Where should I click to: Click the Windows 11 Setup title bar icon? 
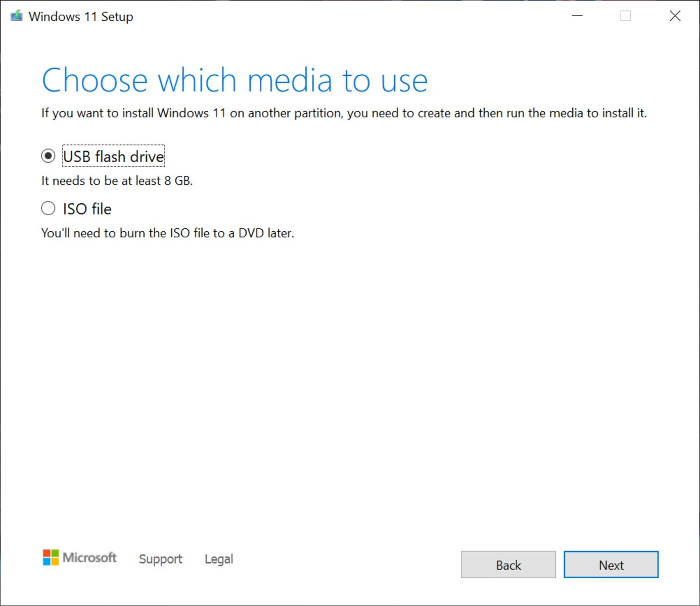pos(17,16)
